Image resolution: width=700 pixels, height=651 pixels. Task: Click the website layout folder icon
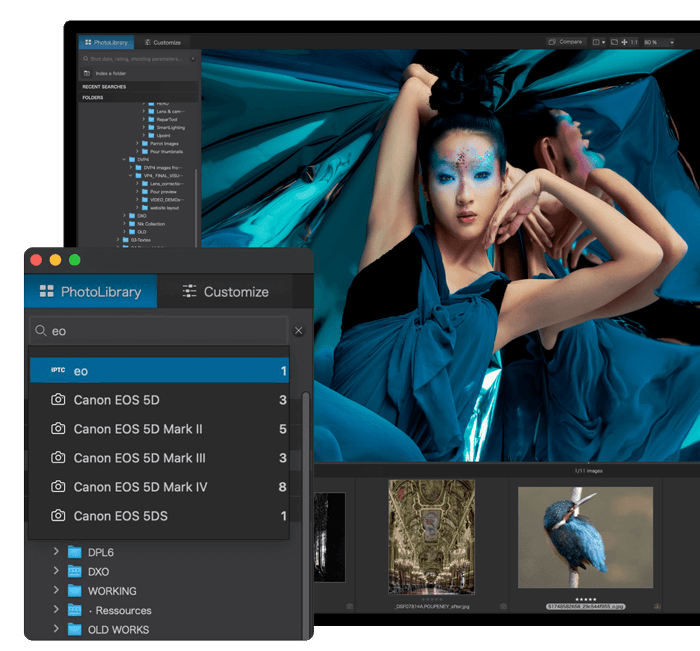coord(145,208)
